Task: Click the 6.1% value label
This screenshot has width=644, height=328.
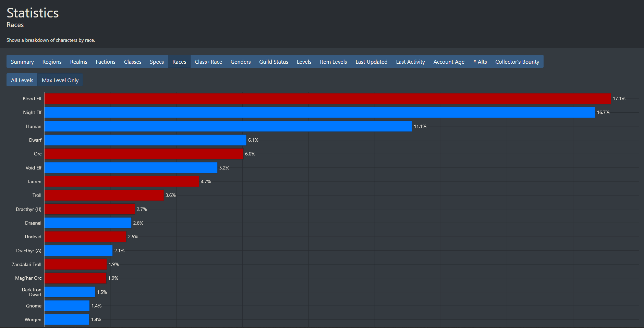Action: coord(253,140)
